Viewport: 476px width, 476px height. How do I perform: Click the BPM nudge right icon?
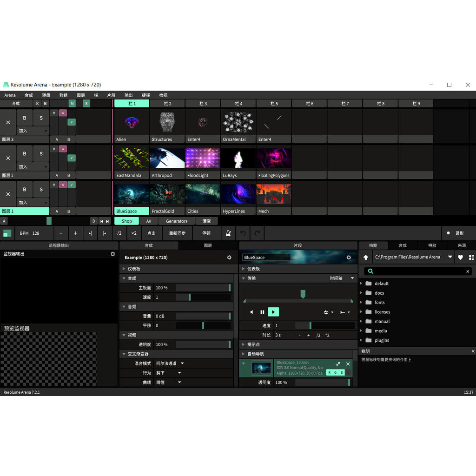coord(105,233)
